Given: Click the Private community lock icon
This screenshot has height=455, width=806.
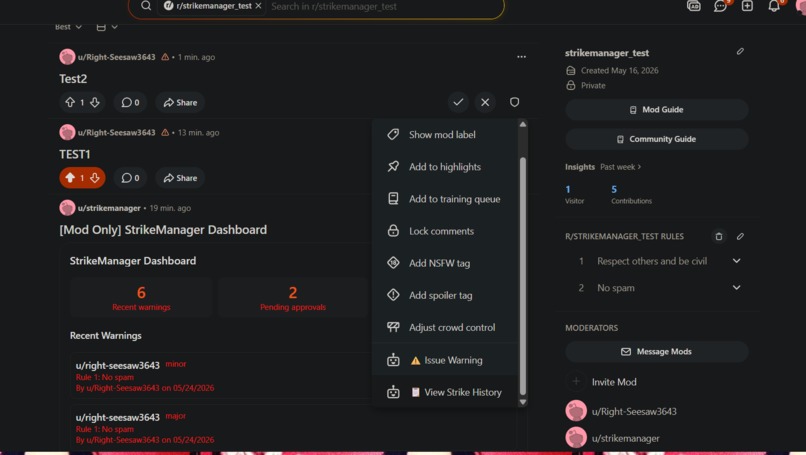Looking at the screenshot, I should point(571,85).
